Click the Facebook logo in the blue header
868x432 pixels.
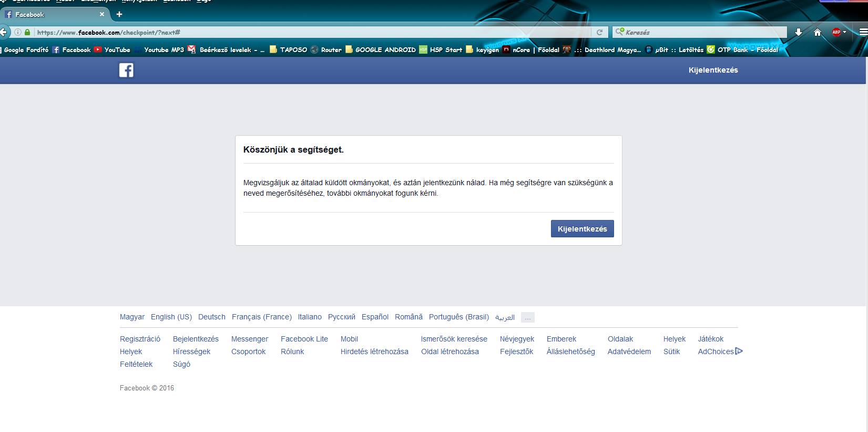(126, 70)
